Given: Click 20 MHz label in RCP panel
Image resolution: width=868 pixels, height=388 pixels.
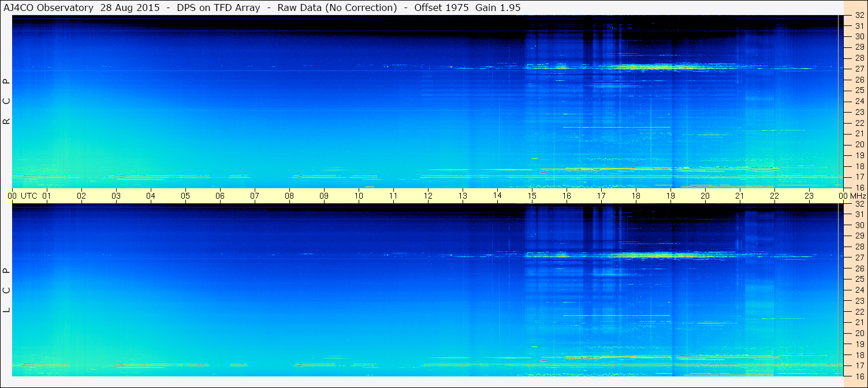Looking at the screenshot, I should click(859, 144).
